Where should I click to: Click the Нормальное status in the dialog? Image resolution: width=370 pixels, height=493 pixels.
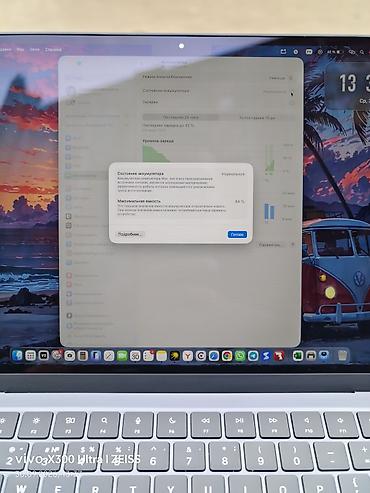233,174
